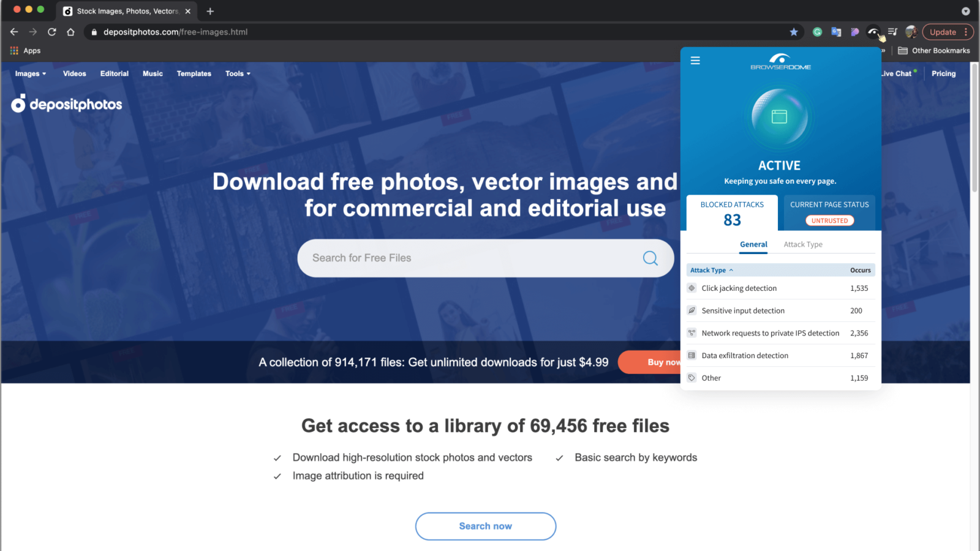The height and width of the screenshot is (551, 980).
Task: Click the Buy now button
Action: 650,362
